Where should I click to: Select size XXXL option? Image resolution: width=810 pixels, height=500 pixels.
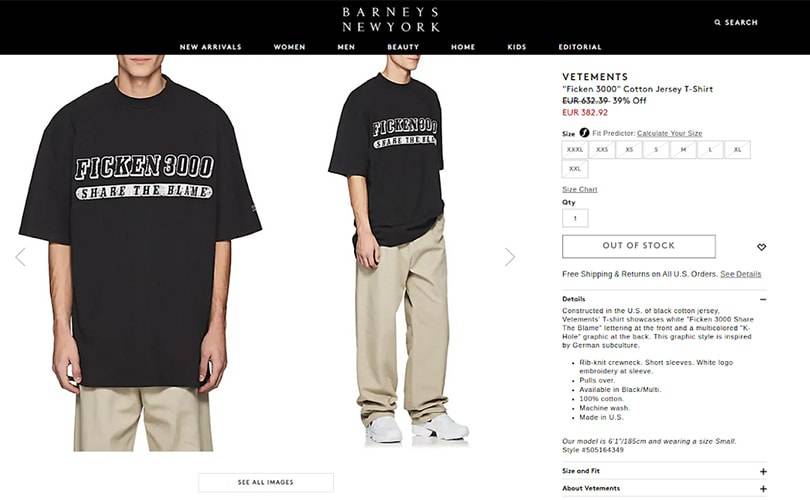tap(575, 150)
